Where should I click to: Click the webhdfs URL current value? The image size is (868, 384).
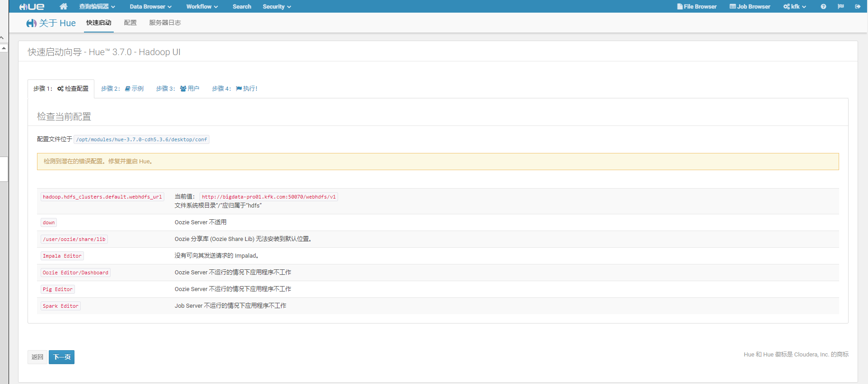coord(269,197)
